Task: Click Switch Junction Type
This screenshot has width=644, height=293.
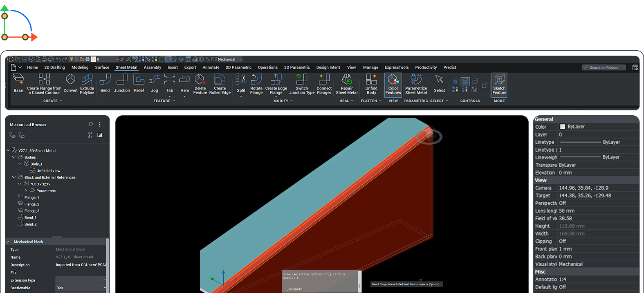Action: coord(302,84)
